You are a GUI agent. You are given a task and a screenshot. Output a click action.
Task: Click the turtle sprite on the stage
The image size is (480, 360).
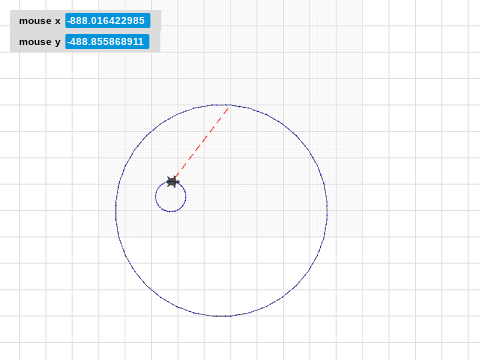[x=173, y=182]
